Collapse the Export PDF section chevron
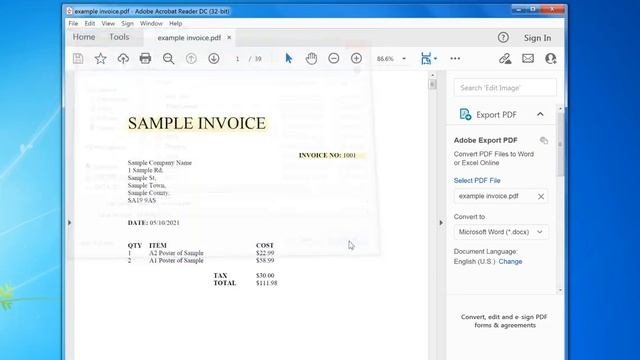This screenshot has height=360, width=640. [540, 114]
